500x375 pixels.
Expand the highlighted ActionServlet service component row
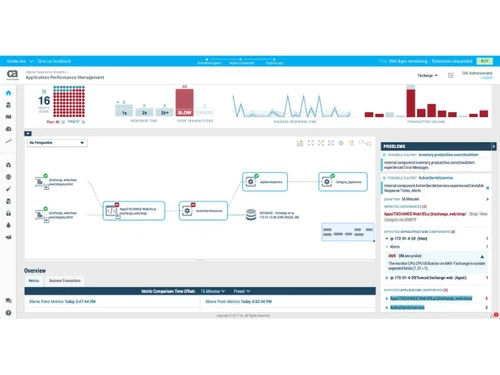(387, 307)
